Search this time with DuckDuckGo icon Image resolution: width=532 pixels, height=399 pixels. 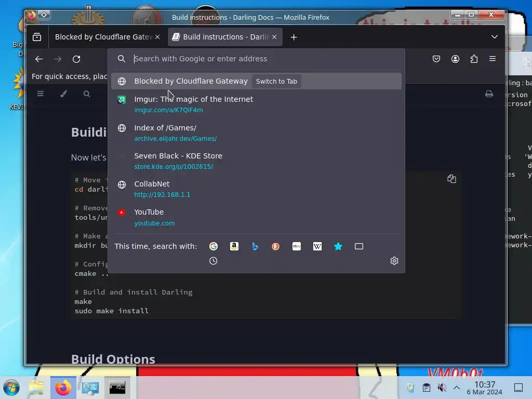tap(275, 246)
